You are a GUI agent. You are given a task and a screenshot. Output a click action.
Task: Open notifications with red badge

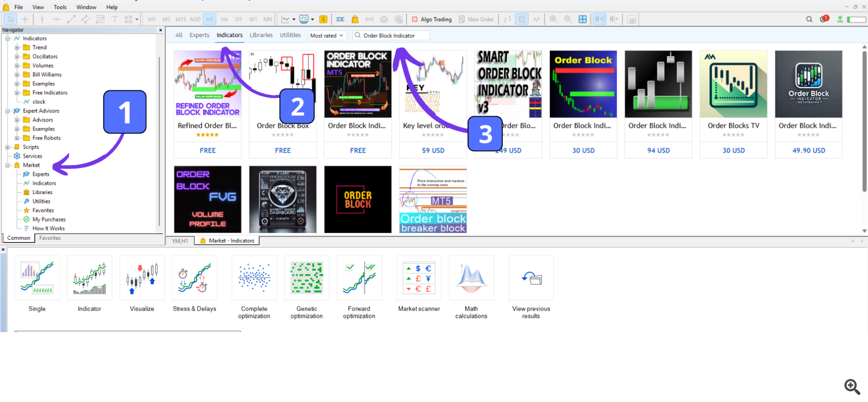tap(824, 19)
